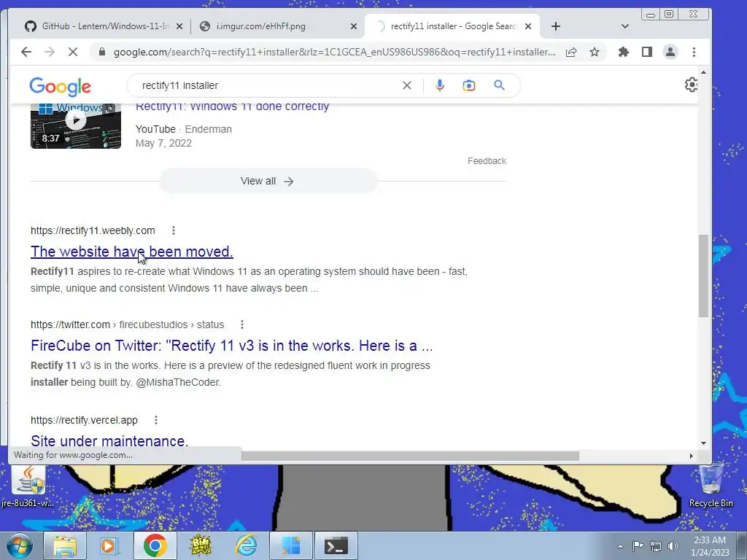The width and height of the screenshot is (747, 560).
Task: Launch Internet Explorer from taskbar
Action: pyautogui.click(x=247, y=545)
